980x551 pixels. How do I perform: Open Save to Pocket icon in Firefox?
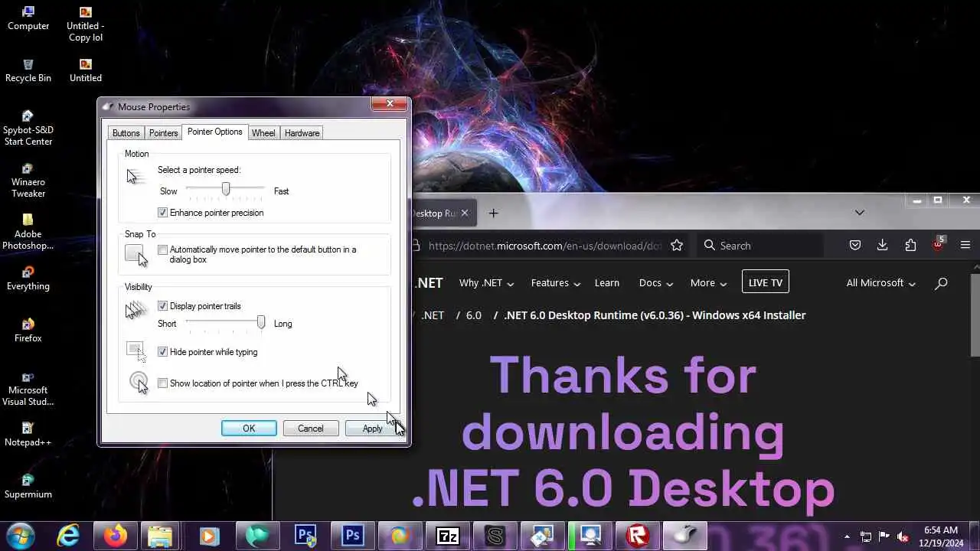click(x=855, y=246)
